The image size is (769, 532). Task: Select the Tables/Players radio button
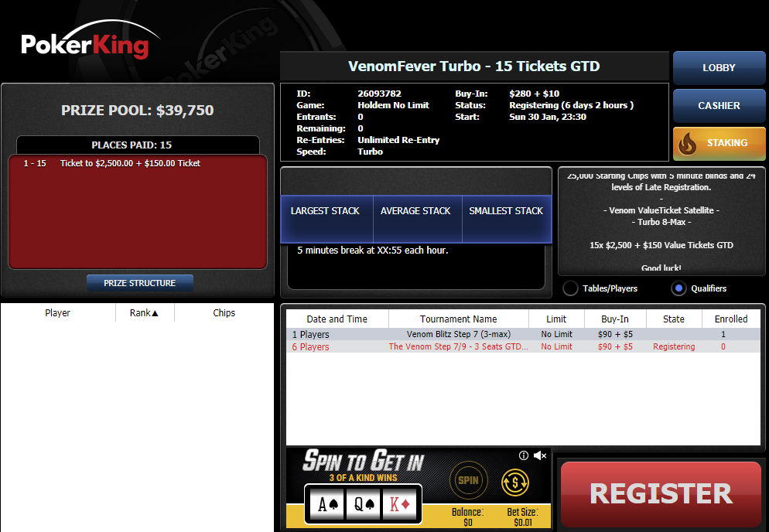click(570, 288)
